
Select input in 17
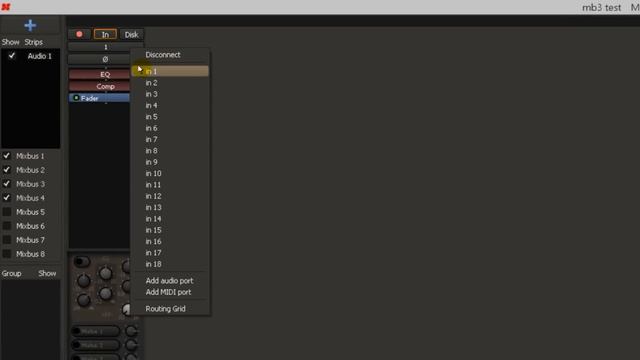pyautogui.click(x=171, y=253)
